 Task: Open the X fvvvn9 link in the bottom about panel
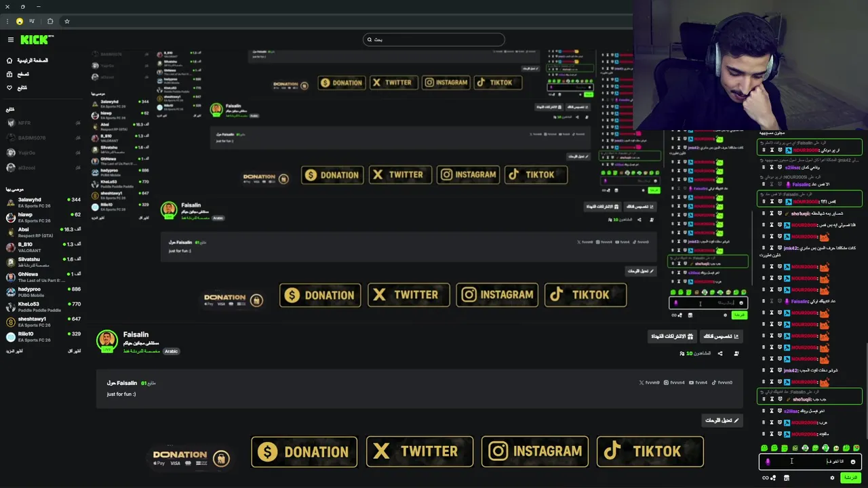[649, 382]
